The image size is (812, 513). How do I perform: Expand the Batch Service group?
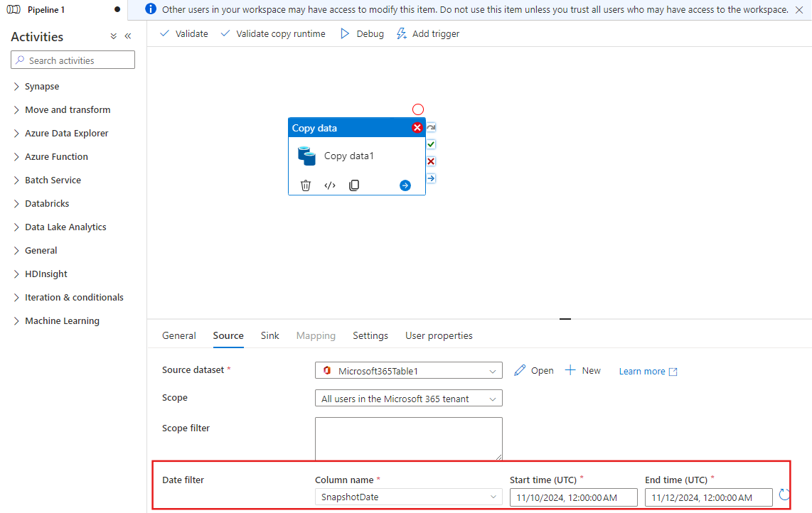coord(47,180)
